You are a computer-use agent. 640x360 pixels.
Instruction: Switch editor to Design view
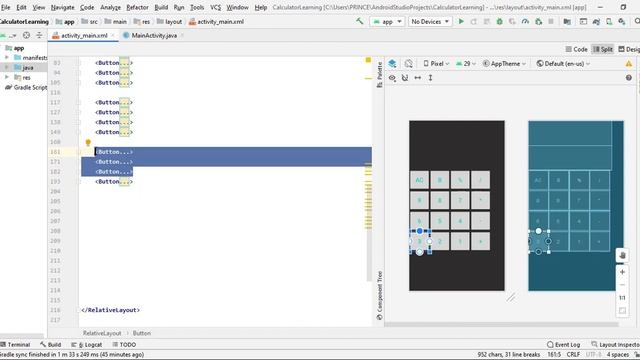(x=629, y=49)
